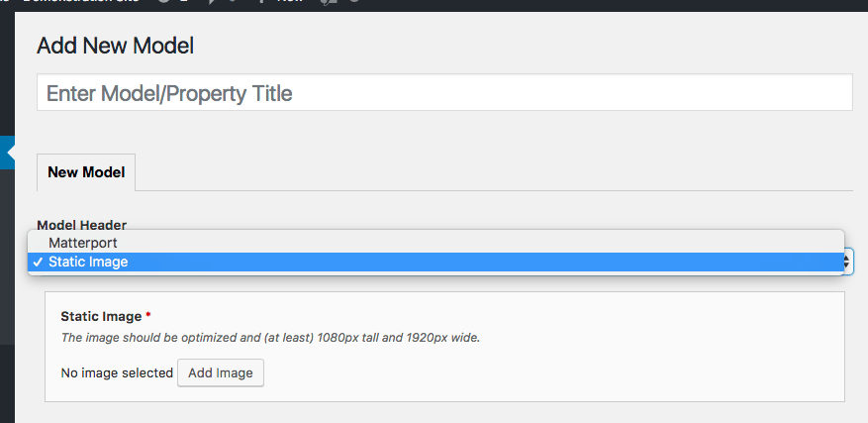
Task: Click the Enter Model/Property Title field
Action: click(444, 92)
